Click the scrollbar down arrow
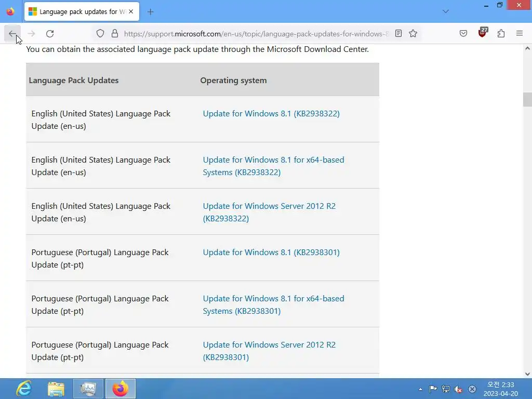This screenshot has height=399, width=532. coord(527,374)
